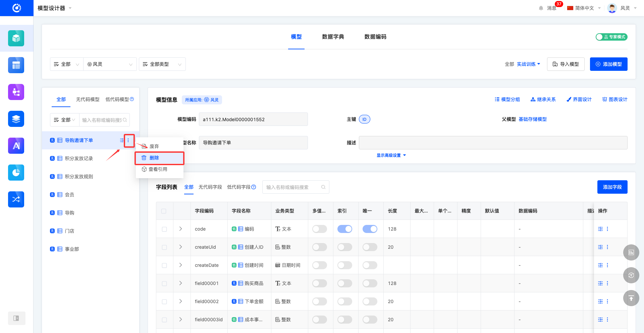Toggle the 多值 switch for code row
Image resolution: width=644 pixels, height=333 pixels.
(320, 229)
